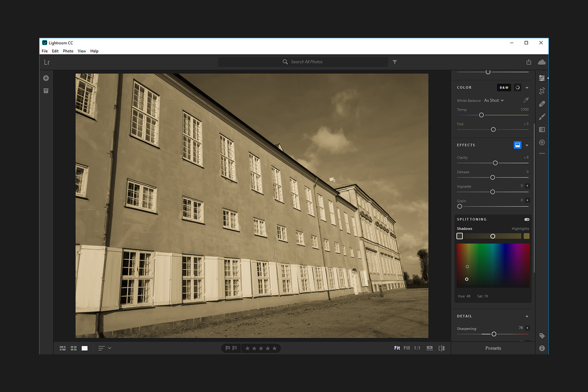588x392 pixels.
Task: Select the Brush editing tool
Action: tap(542, 116)
